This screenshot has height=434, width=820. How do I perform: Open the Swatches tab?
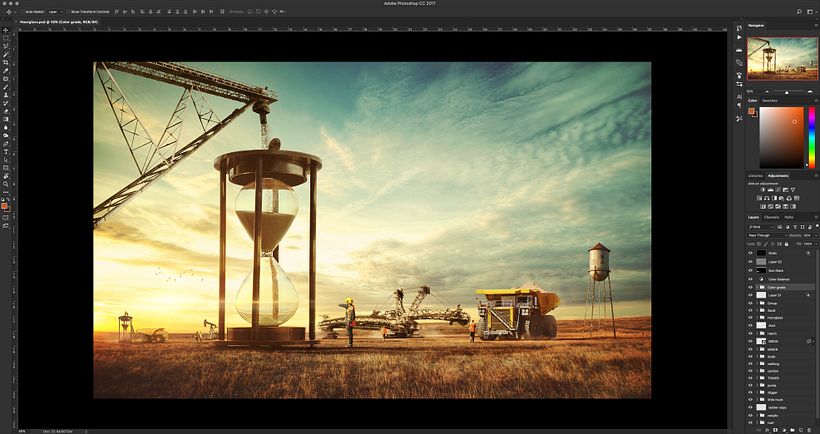click(x=770, y=101)
